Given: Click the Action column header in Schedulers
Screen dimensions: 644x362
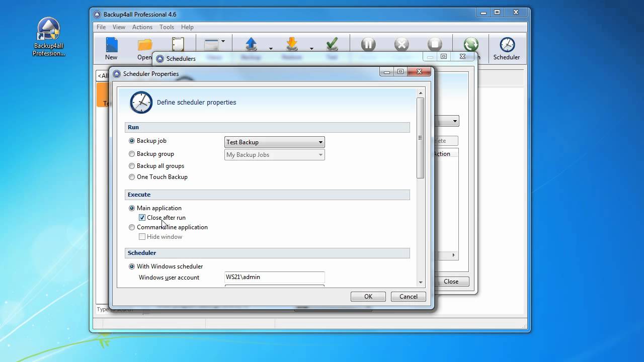Looking at the screenshot, I should click(x=445, y=154).
